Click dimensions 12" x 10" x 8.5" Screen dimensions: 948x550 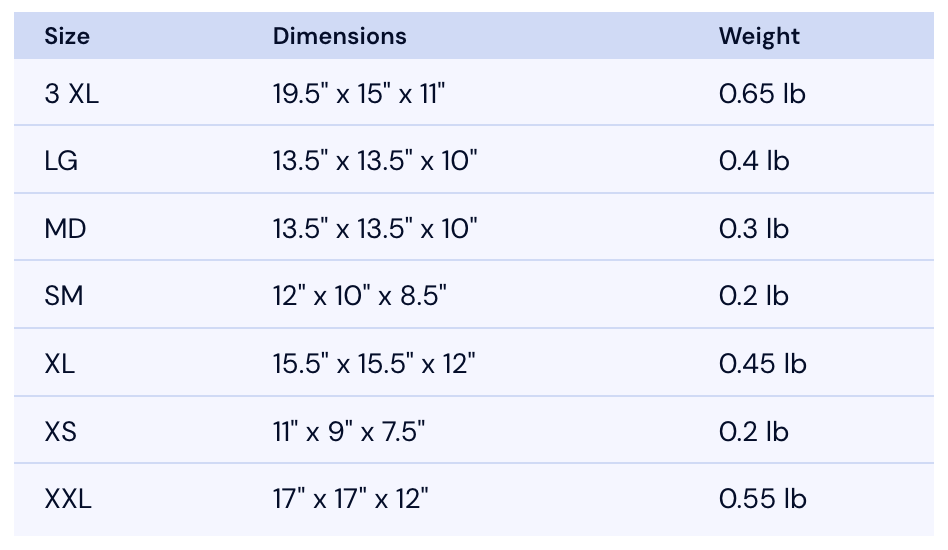coord(360,296)
